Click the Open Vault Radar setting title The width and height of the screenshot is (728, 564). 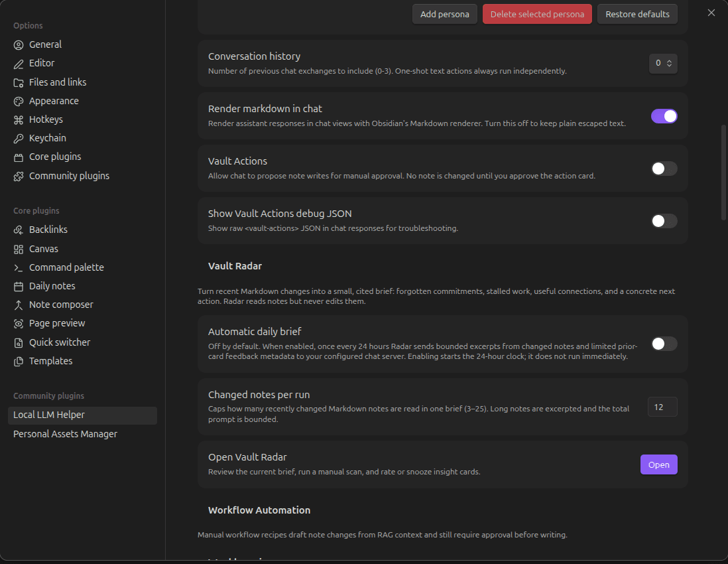click(x=247, y=457)
